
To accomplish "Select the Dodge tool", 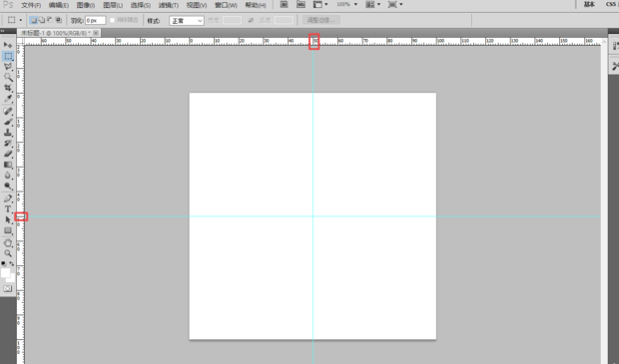I will (8, 185).
